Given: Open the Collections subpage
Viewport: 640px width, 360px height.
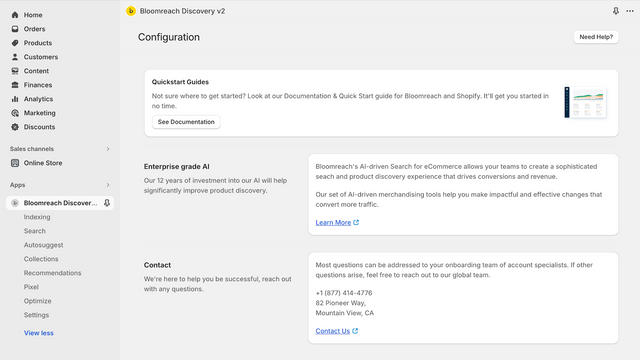Looking at the screenshot, I should [41, 259].
